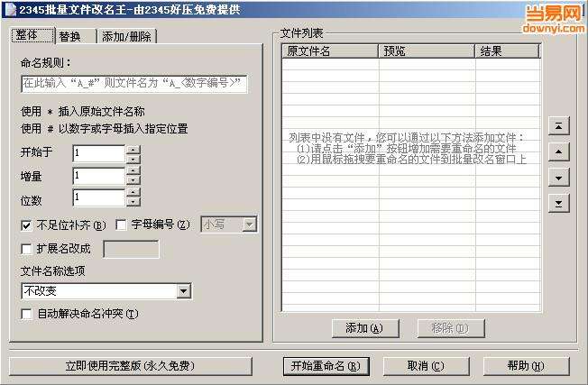The image size is (588, 385).
Task: Click the app icon in the title bar
Action: (10, 9)
